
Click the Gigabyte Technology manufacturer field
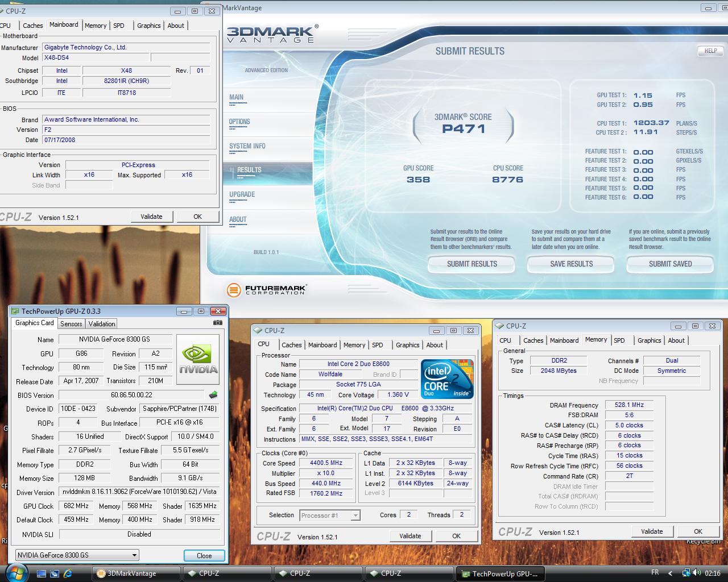(x=126, y=47)
